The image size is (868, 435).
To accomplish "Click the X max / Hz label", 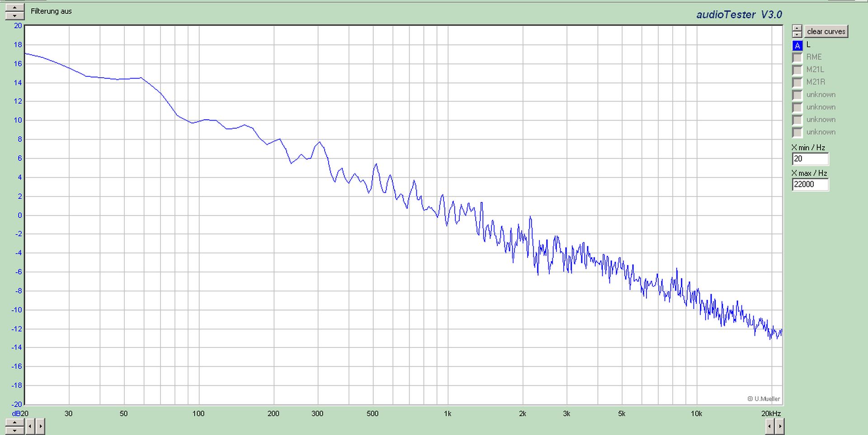I will click(809, 173).
